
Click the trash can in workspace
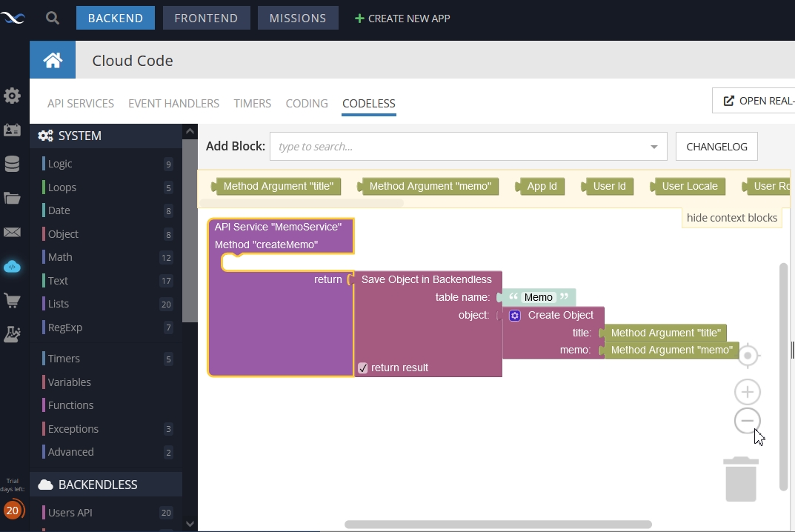coord(741,479)
